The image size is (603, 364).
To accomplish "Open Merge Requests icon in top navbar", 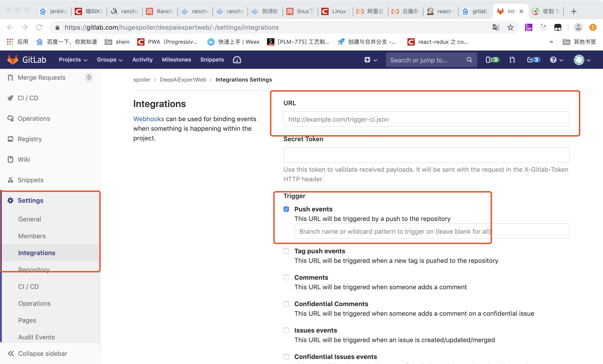I will click(x=512, y=60).
